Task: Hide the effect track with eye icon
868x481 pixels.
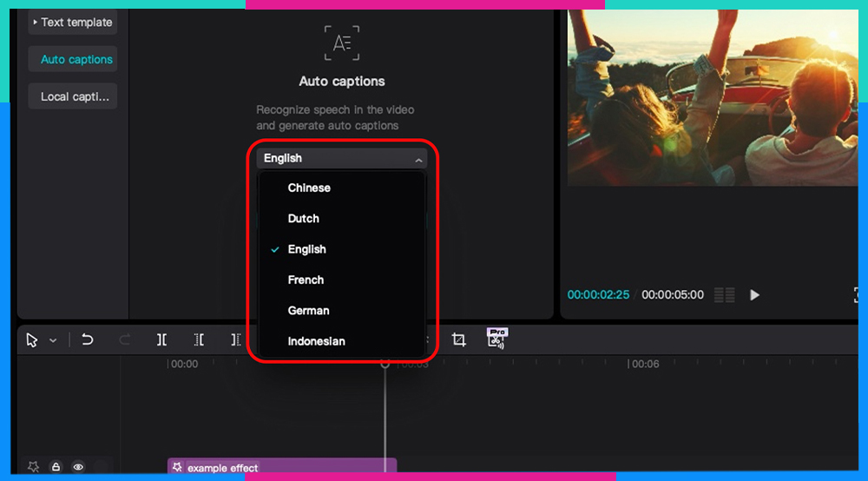Action: click(78, 467)
